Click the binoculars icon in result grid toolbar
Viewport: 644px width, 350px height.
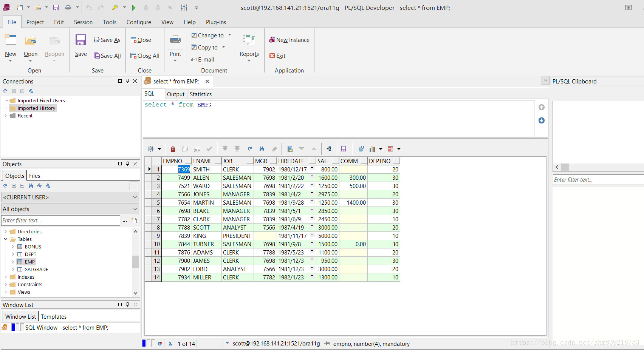(262, 149)
